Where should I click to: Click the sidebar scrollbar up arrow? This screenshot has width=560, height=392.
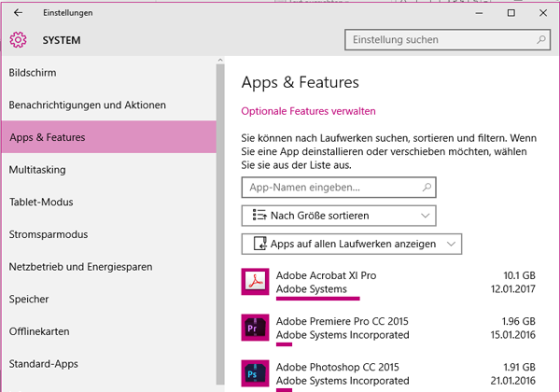[x=220, y=60]
